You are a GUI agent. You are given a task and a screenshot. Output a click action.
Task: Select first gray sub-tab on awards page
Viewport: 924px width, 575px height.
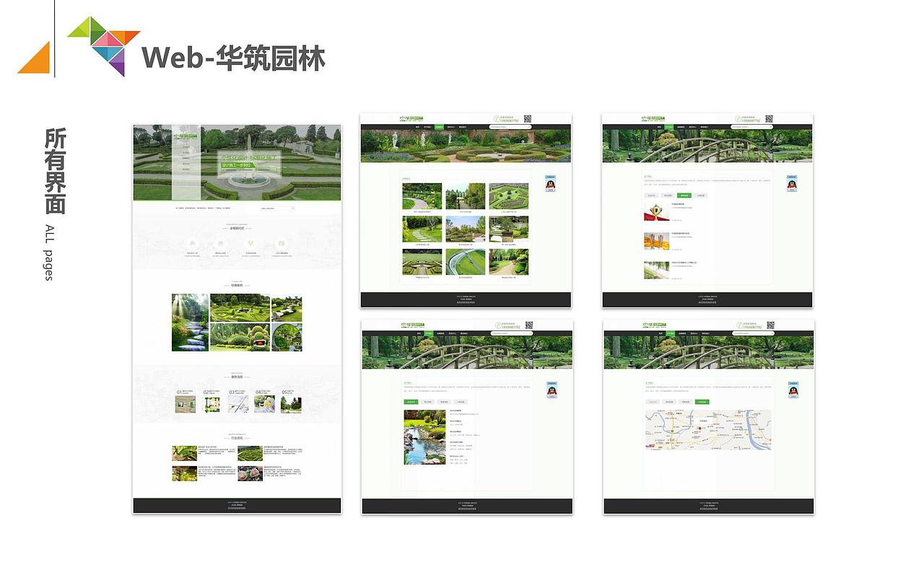[x=651, y=196]
